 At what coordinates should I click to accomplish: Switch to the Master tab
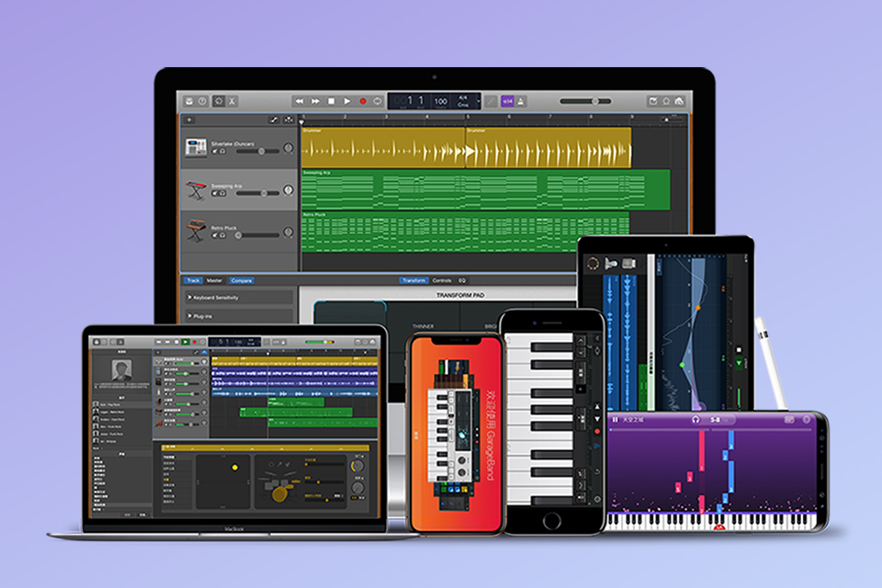214,280
